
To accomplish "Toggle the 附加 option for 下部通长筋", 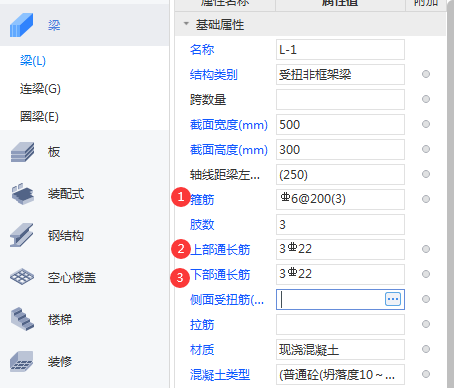I will point(426,274).
